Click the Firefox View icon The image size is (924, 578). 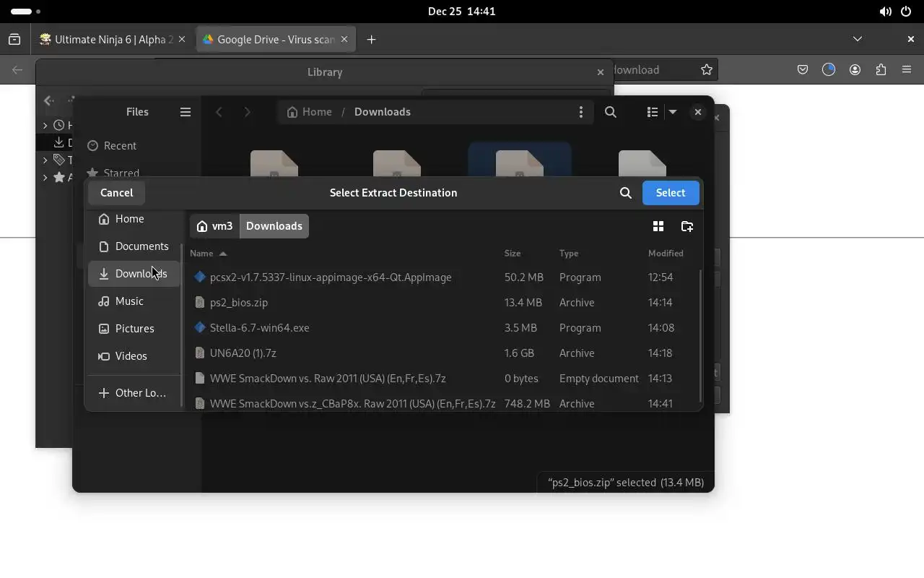pos(14,40)
